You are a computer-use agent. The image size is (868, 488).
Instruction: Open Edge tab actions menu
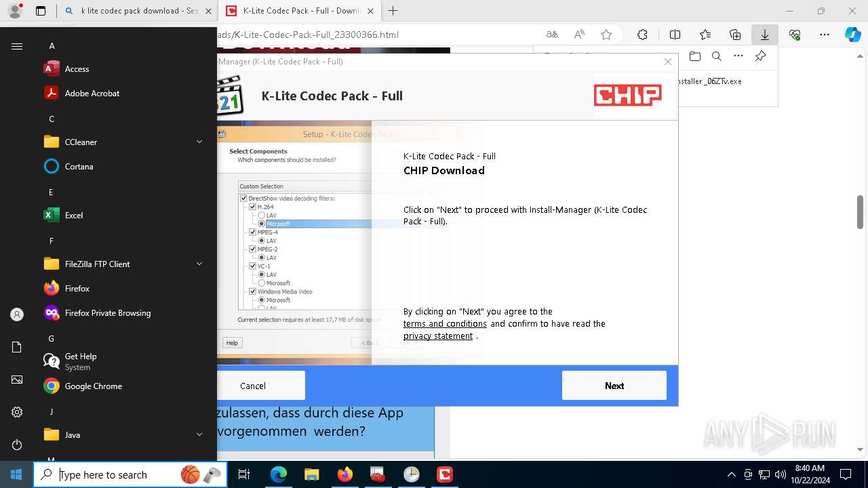[x=41, y=11]
